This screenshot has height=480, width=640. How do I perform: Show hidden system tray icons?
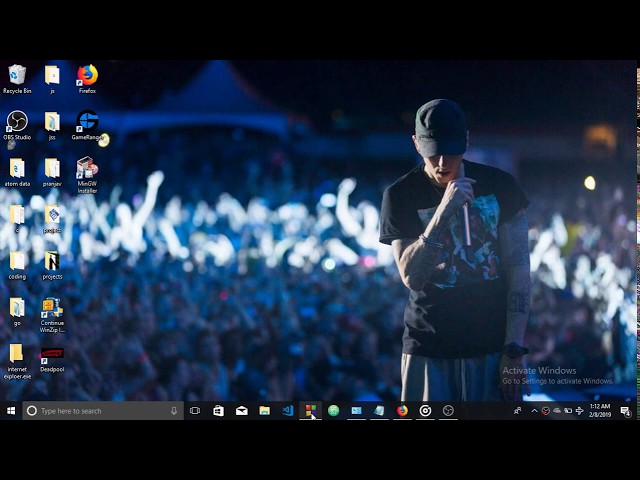tap(534, 411)
